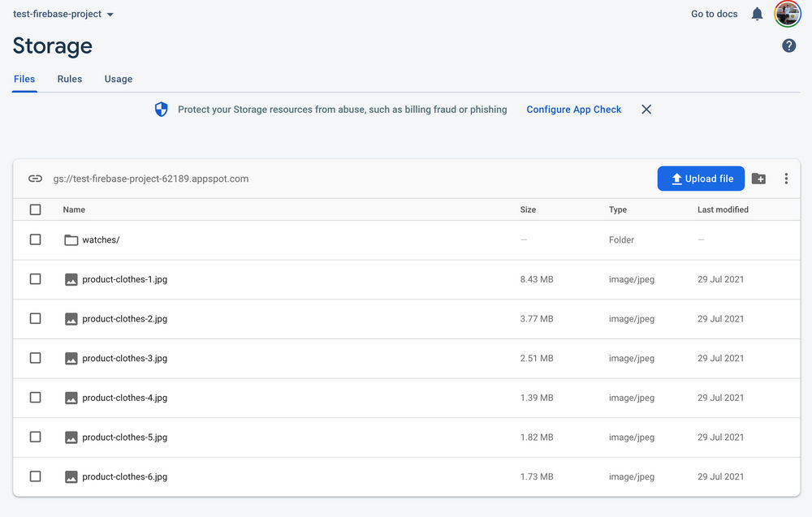Image resolution: width=812 pixels, height=517 pixels.
Task: Expand the project name dropdown arrow
Action: click(x=110, y=14)
